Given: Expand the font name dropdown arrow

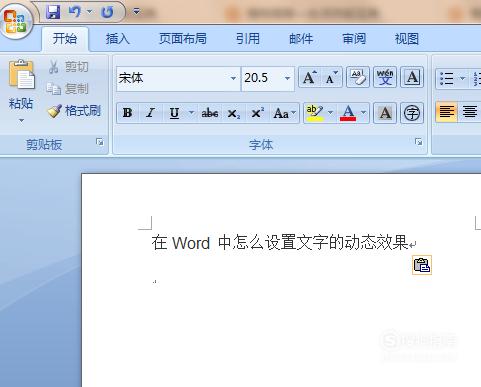Looking at the screenshot, I should pyautogui.click(x=233, y=78).
